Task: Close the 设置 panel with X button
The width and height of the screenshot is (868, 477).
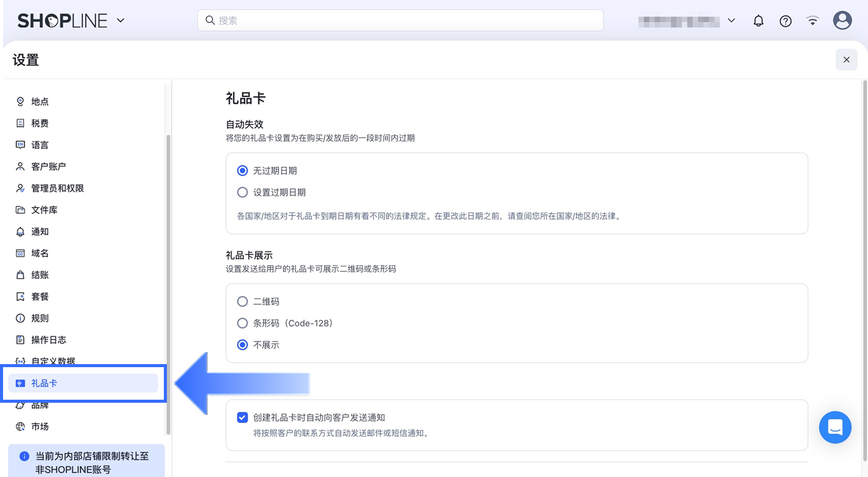Action: (846, 60)
